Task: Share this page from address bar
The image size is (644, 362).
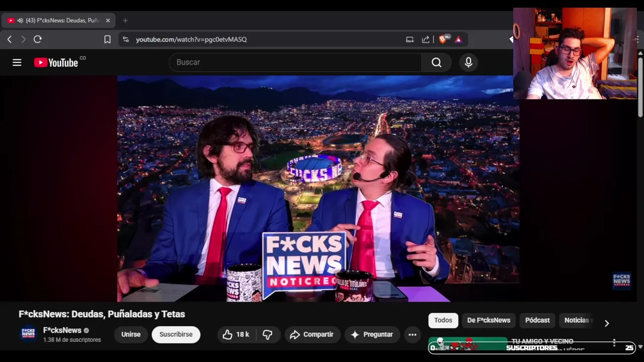Action: click(426, 39)
